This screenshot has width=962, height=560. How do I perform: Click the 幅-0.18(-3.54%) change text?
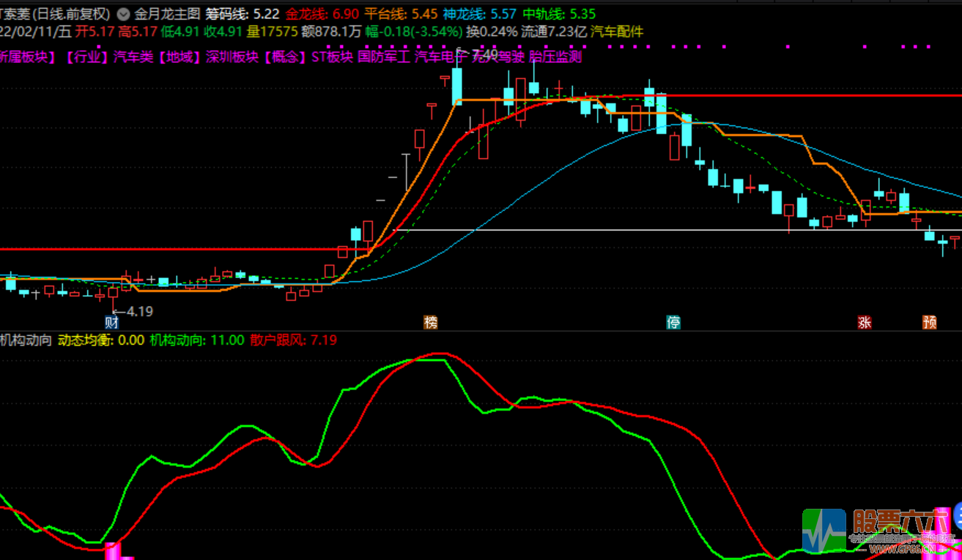click(414, 31)
